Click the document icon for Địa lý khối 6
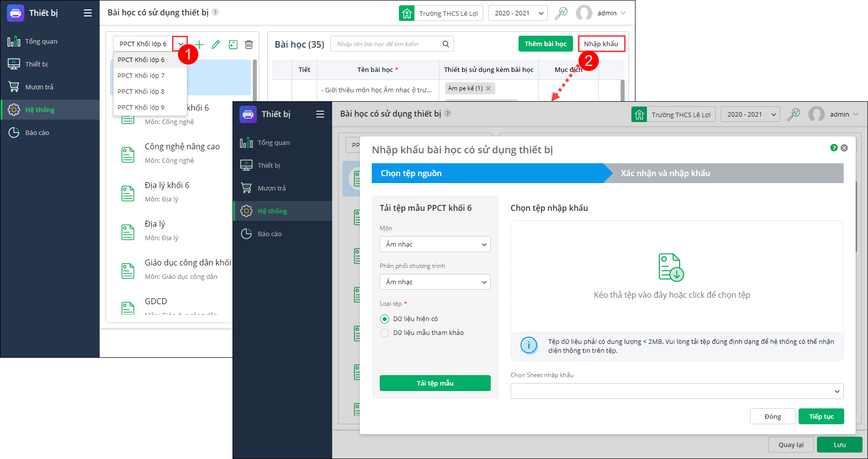This screenshot has width=868, height=459. [x=128, y=194]
